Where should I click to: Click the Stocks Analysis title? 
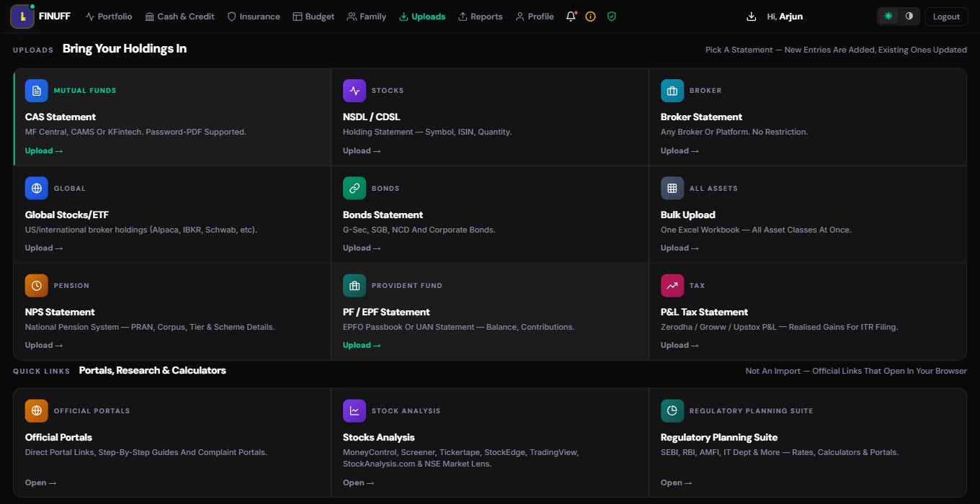379,437
